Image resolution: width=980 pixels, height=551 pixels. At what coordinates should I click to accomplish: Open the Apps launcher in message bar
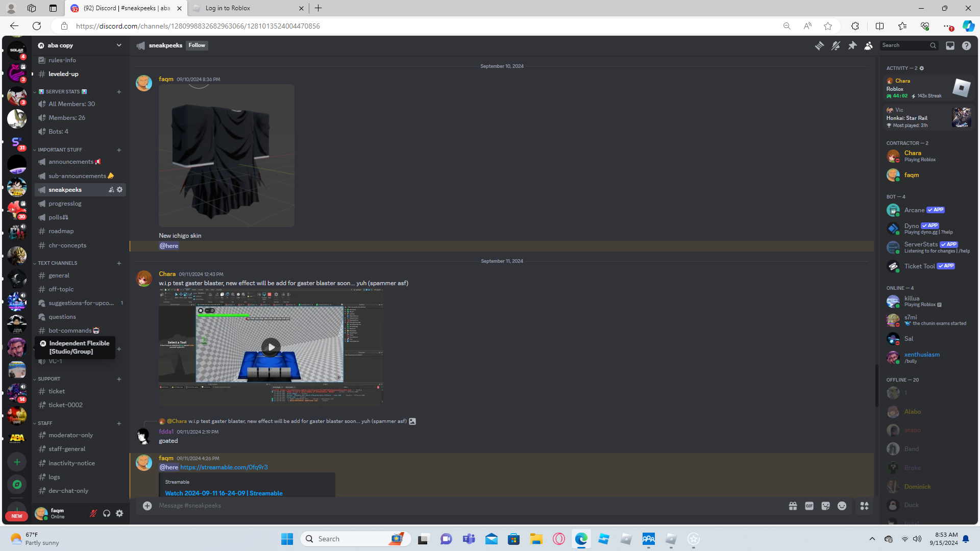[864, 506]
